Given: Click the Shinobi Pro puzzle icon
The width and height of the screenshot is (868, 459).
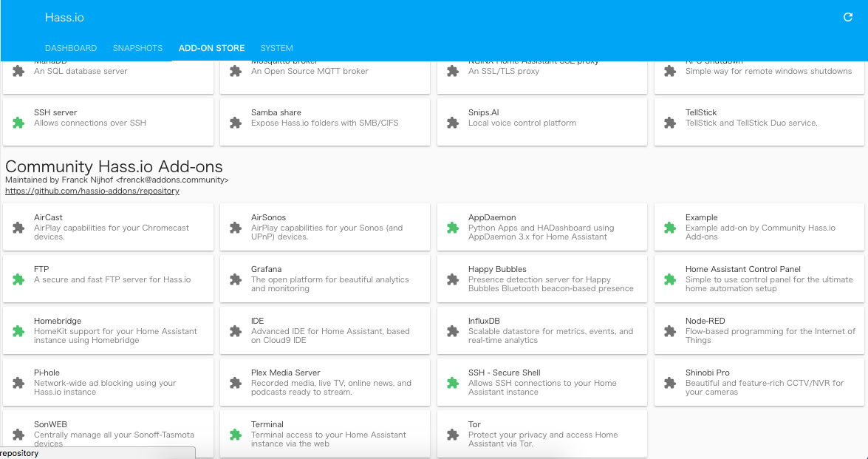Looking at the screenshot, I should coord(670,383).
